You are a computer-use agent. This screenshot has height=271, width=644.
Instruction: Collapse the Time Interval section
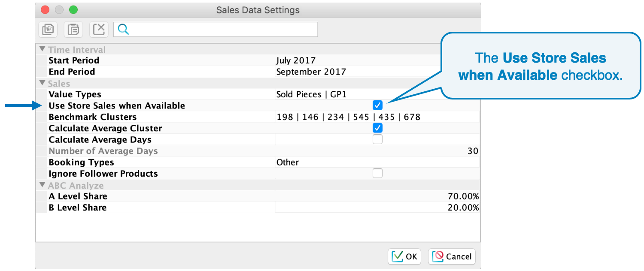(x=42, y=49)
